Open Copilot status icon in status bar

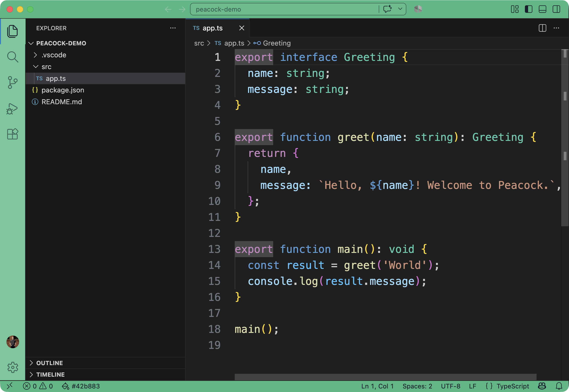(x=542, y=386)
